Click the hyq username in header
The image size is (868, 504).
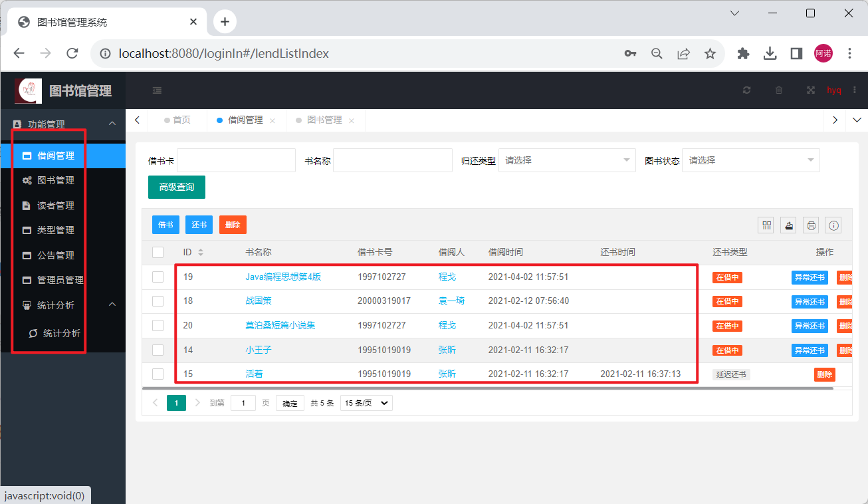(x=834, y=90)
